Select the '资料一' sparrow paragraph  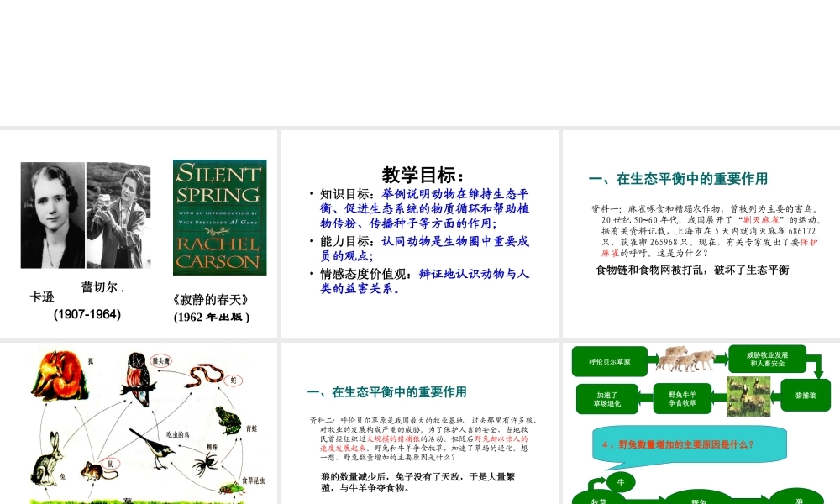click(706, 231)
